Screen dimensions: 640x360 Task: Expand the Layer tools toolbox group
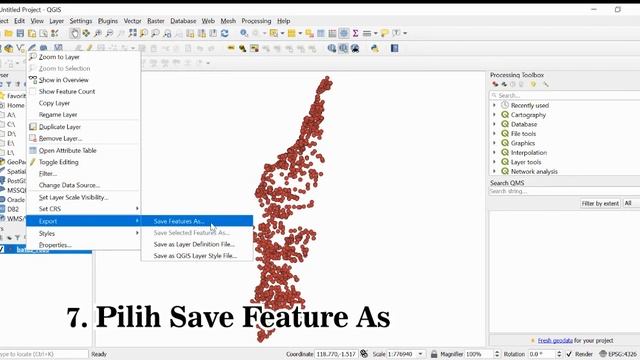494,162
